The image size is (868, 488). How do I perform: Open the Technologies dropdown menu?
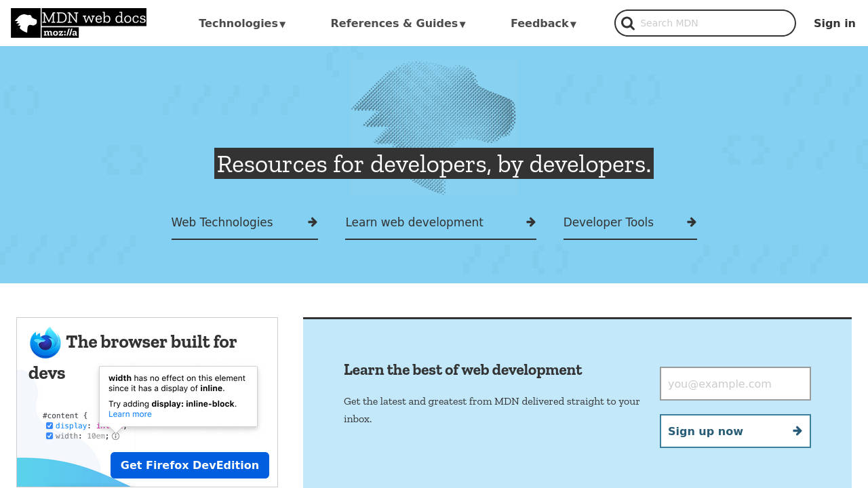(x=241, y=22)
